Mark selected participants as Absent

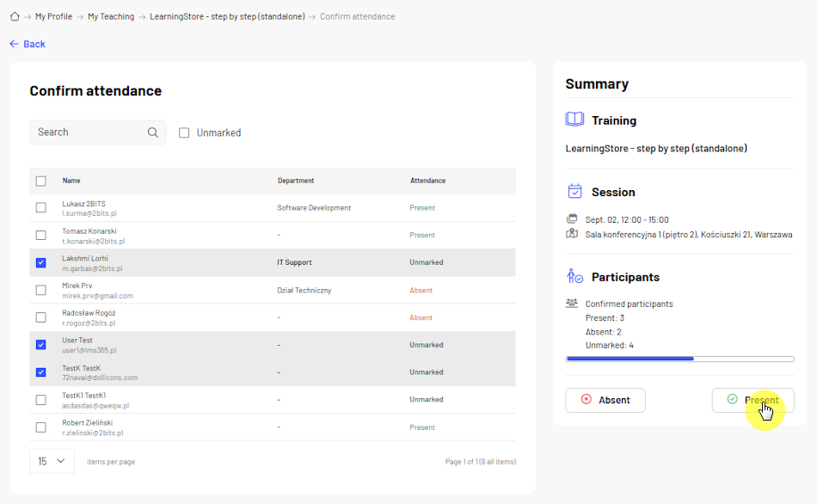pyautogui.click(x=605, y=400)
